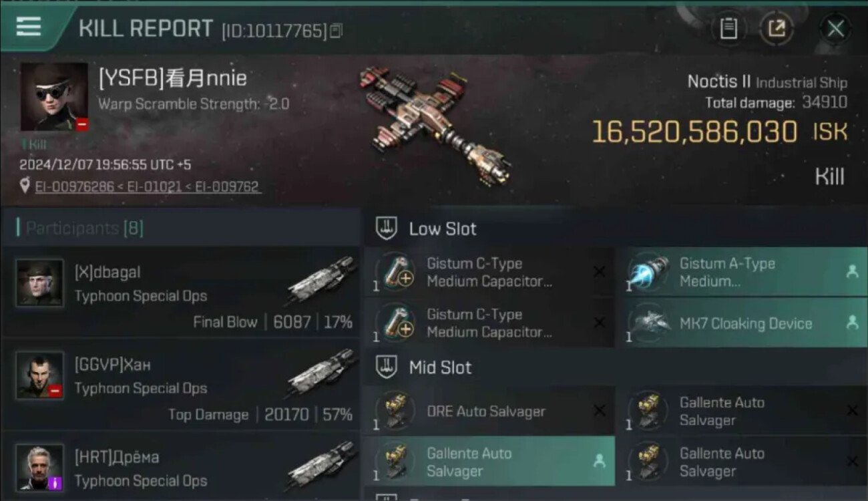The image size is (868, 501).
Task: Click person icon on highlighted Gallente Auto Salvager
Action: click(599, 461)
